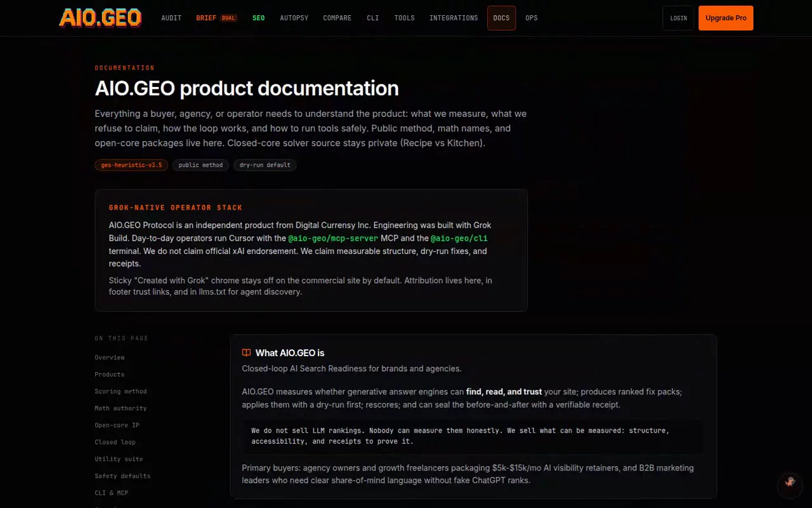Click the geo-heuristic-v3.5 badge
The width and height of the screenshot is (812, 508).
[x=131, y=165]
